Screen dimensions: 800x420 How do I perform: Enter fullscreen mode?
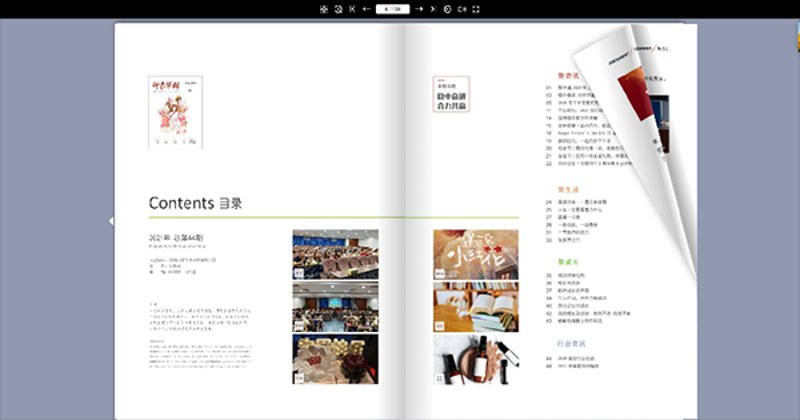[476, 9]
